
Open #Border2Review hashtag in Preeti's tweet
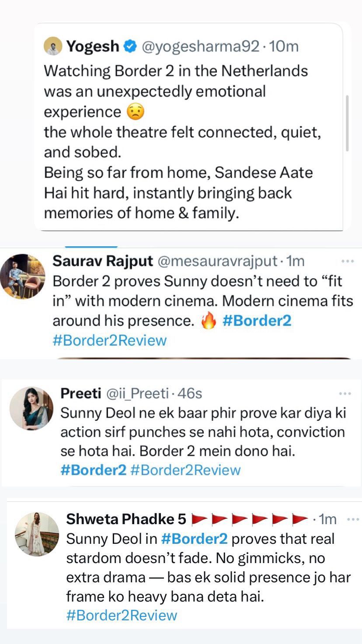click(x=185, y=470)
